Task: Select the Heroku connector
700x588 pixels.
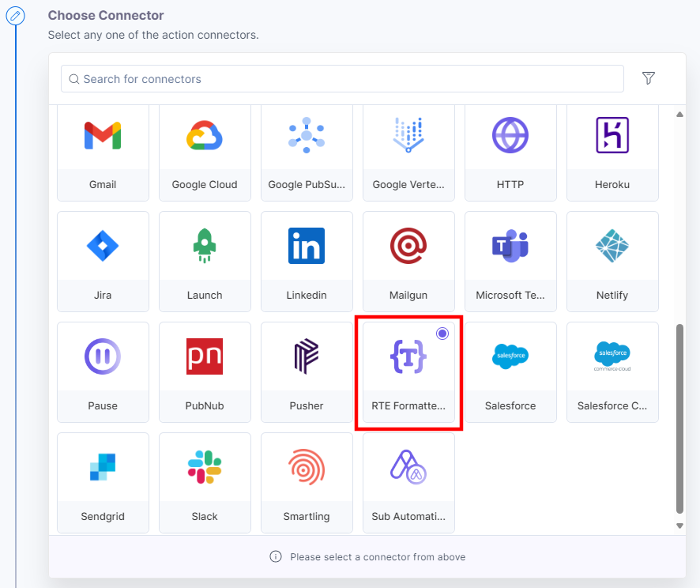Action: 613,153
